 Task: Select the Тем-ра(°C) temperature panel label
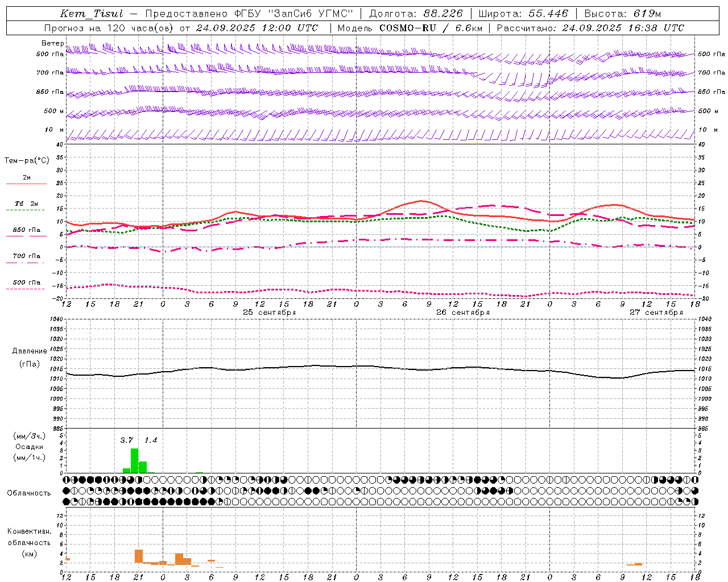tap(27, 161)
